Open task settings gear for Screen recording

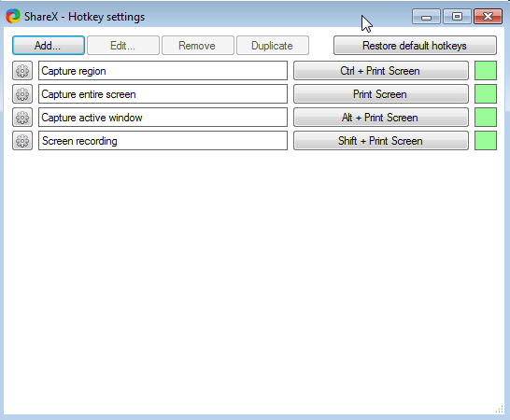click(x=22, y=141)
